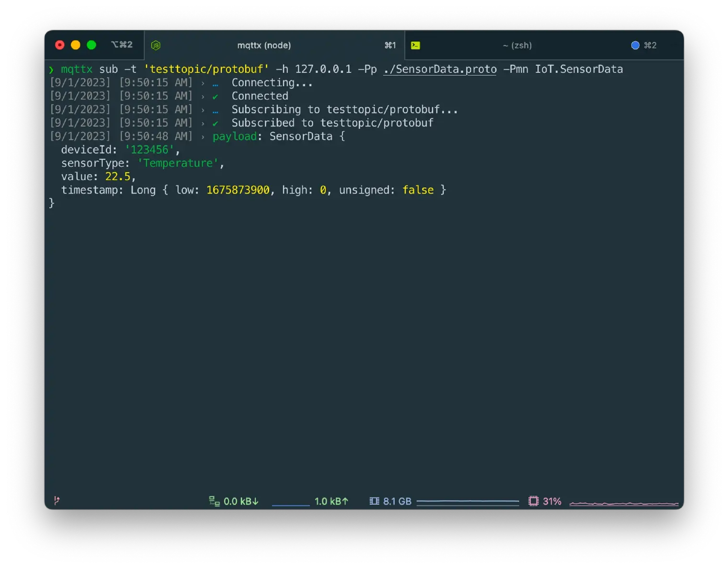Click the network throughput graph line
The image size is (728, 568).
[x=291, y=505]
